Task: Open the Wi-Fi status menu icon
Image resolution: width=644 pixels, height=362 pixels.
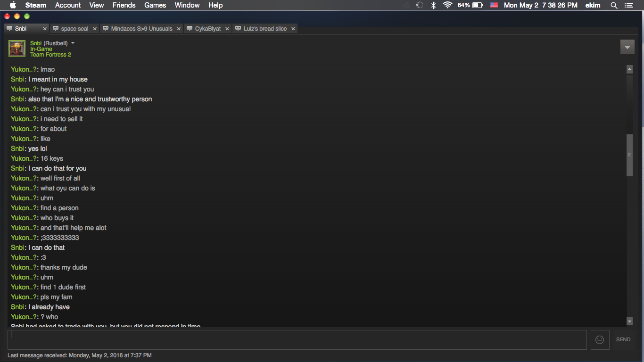Action: click(x=447, y=5)
